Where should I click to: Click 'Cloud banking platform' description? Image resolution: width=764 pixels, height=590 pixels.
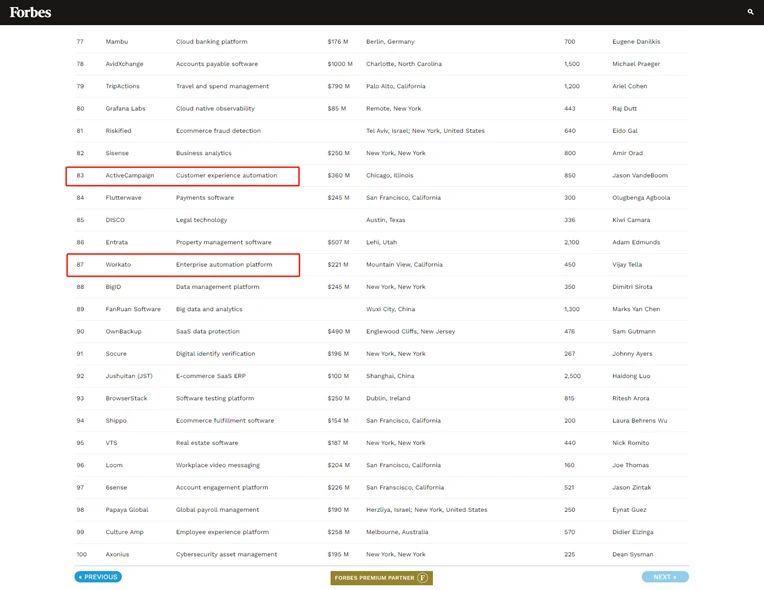click(211, 42)
